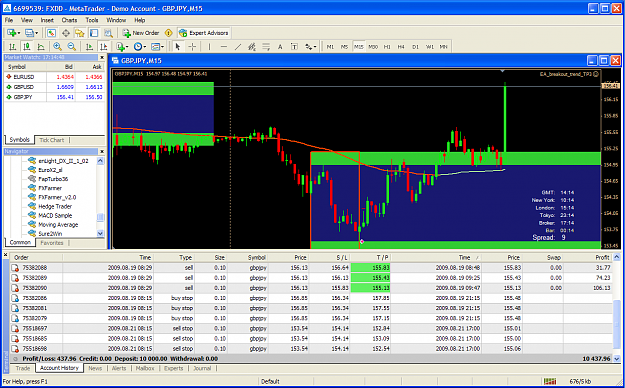The height and width of the screenshot is (388, 625).
Task: Select order 75518697 history row
Action: [x=311, y=329]
